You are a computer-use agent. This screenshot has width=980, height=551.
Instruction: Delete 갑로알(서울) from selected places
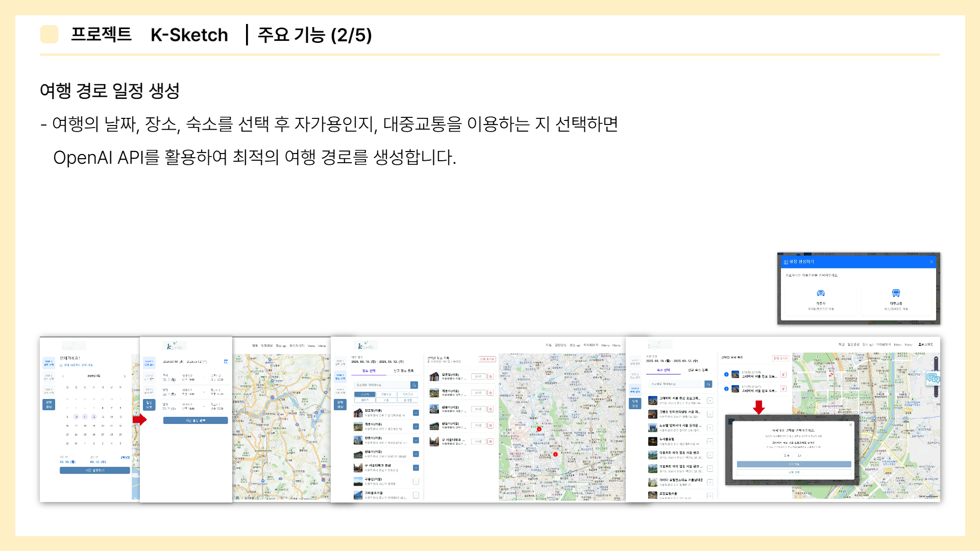(491, 377)
